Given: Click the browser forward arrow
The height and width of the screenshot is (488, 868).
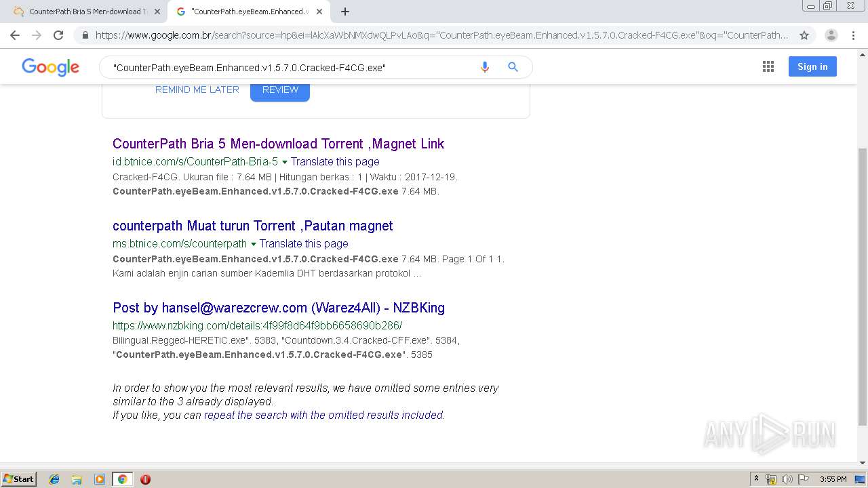Looking at the screenshot, I should (x=37, y=35).
